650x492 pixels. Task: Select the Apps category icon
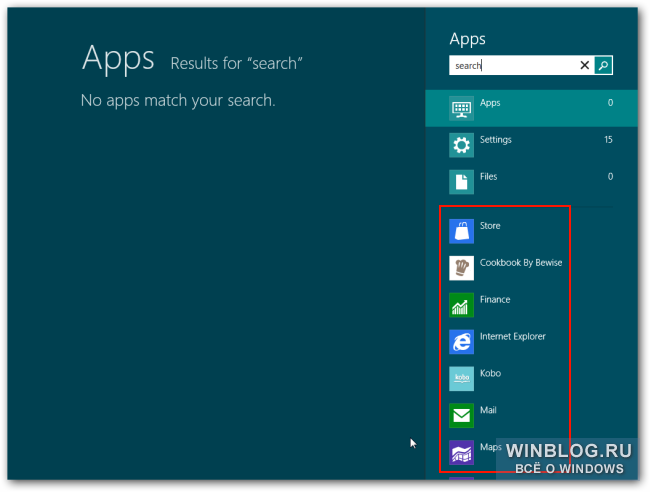(x=461, y=108)
